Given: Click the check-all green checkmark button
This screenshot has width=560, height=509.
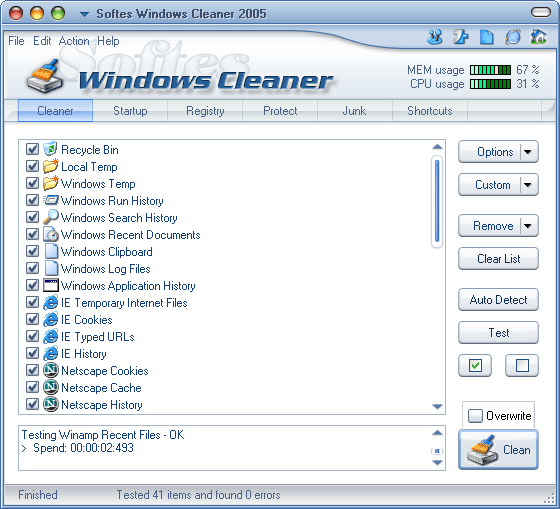Looking at the screenshot, I should tap(475, 365).
